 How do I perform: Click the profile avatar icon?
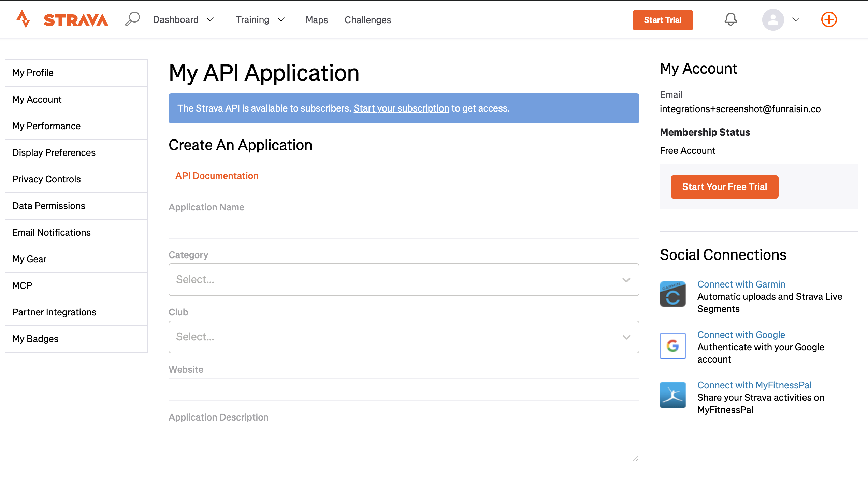[x=773, y=20]
